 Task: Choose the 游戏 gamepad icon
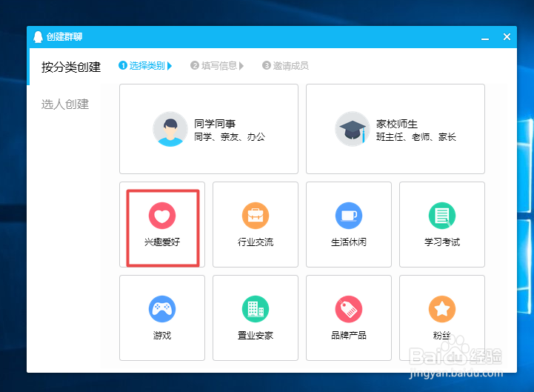coord(162,309)
